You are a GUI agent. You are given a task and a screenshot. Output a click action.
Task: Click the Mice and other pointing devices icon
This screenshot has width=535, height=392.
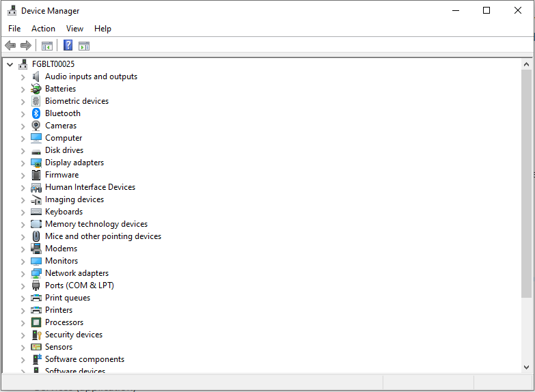[36, 236]
